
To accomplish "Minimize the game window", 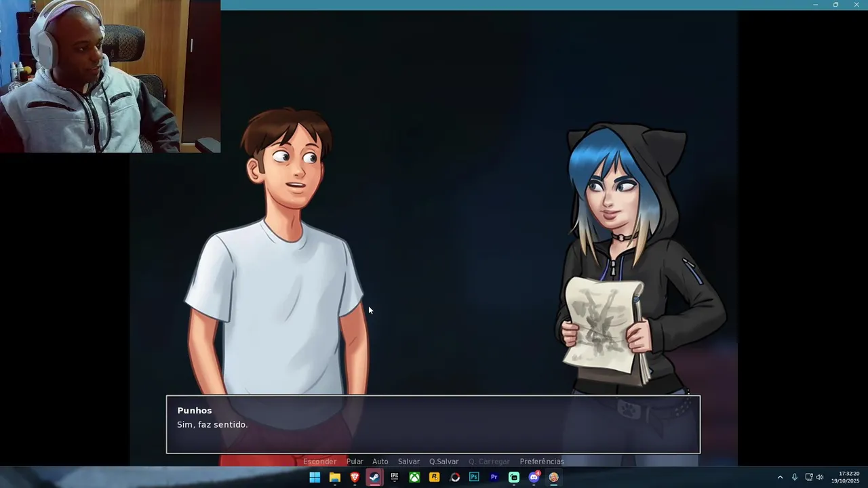I will (815, 5).
